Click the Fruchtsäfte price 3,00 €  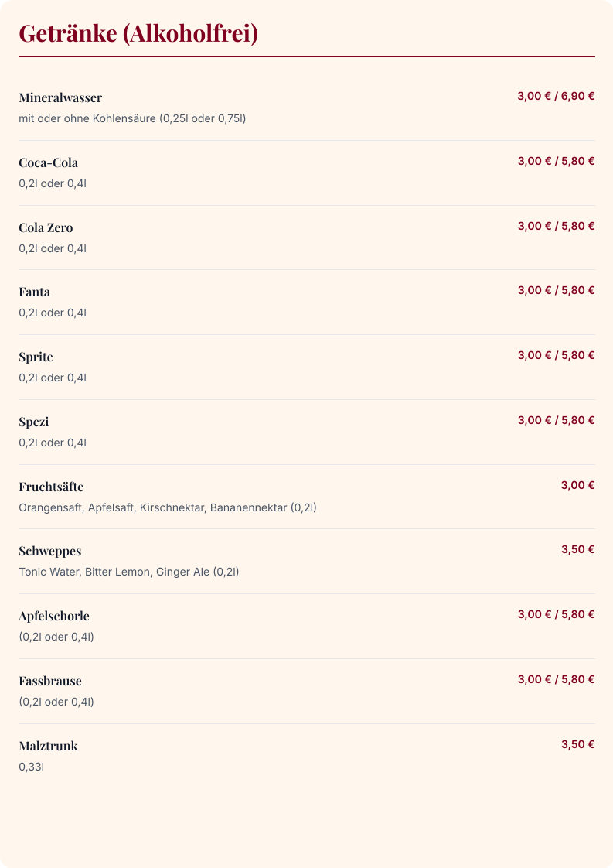577,486
